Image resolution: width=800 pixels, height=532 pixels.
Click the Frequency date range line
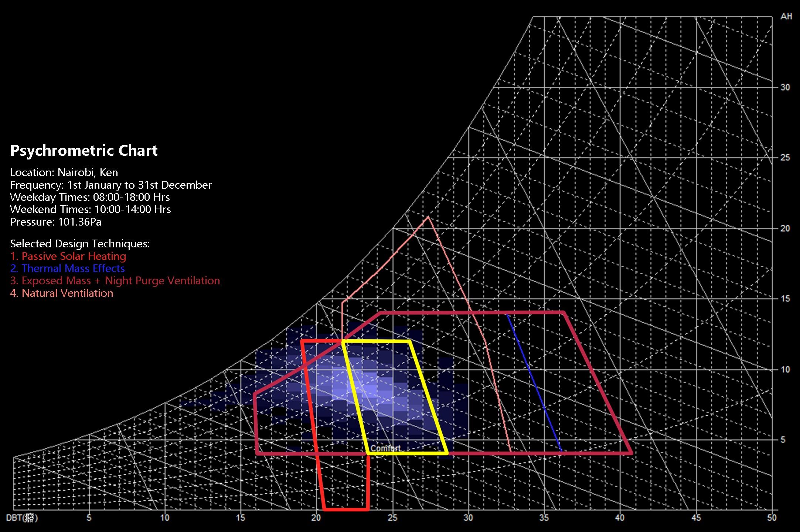(111, 185)
